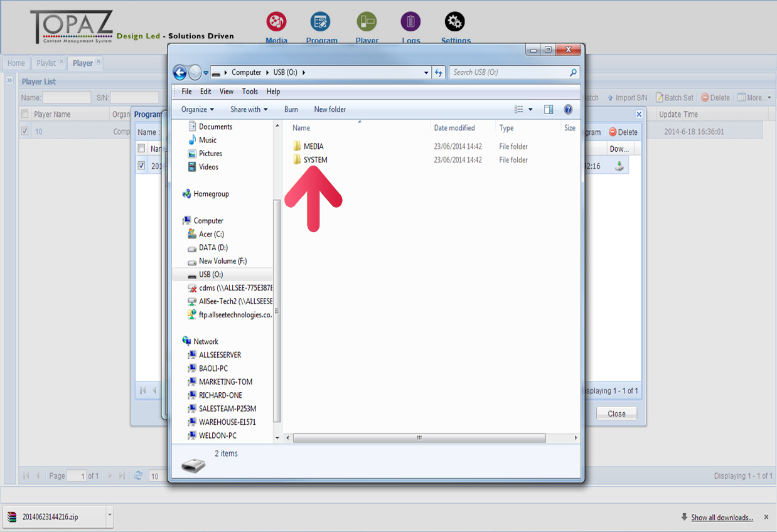
Task: Open the Share with dropdown
Action: [x=249, y=109]
